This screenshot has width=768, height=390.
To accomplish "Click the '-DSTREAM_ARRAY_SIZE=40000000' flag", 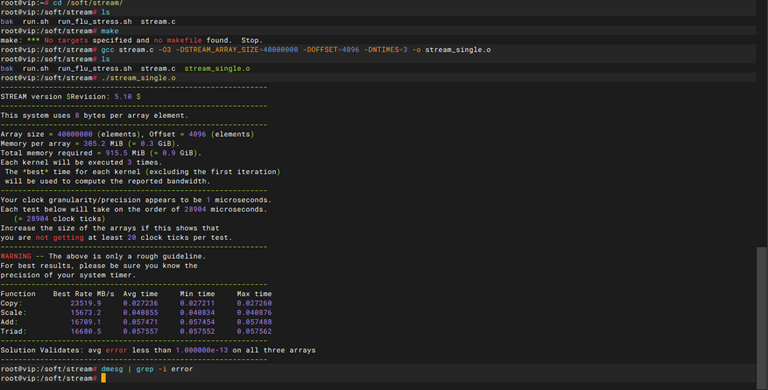I will point(237,49).
